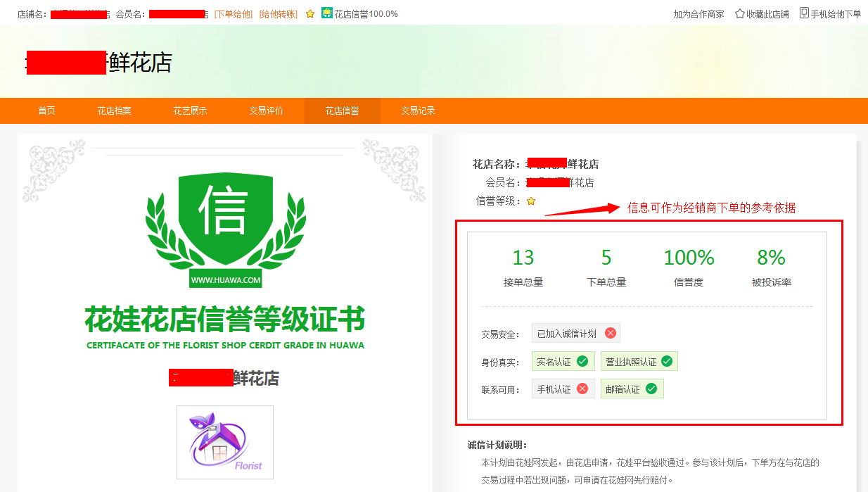868x492 pixels.
Task: Click the green check on 营业执照认证
Action: [667, 362]
